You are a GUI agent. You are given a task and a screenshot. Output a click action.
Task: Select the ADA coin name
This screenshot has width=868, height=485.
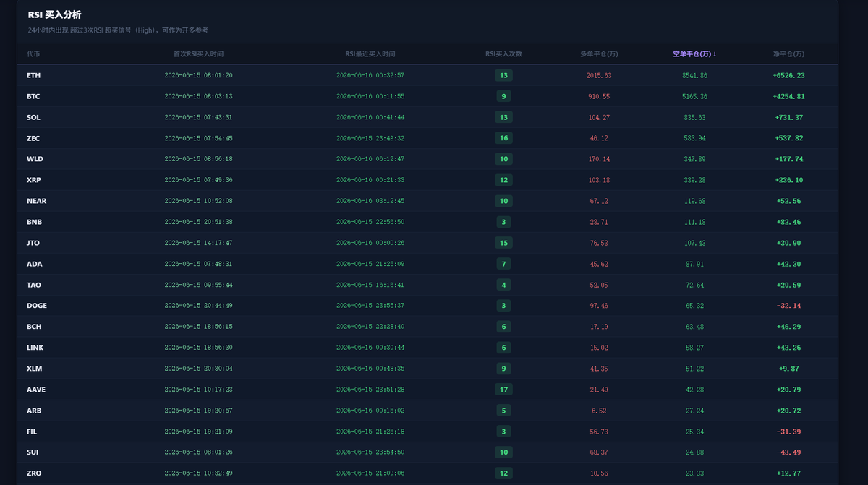tap(34, 264)
